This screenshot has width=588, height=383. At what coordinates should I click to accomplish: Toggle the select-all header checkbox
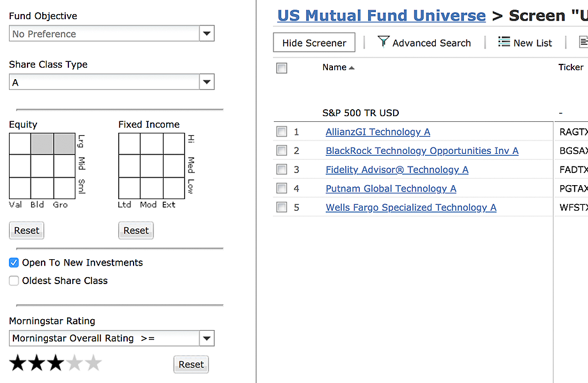click(x=282, y=68)
